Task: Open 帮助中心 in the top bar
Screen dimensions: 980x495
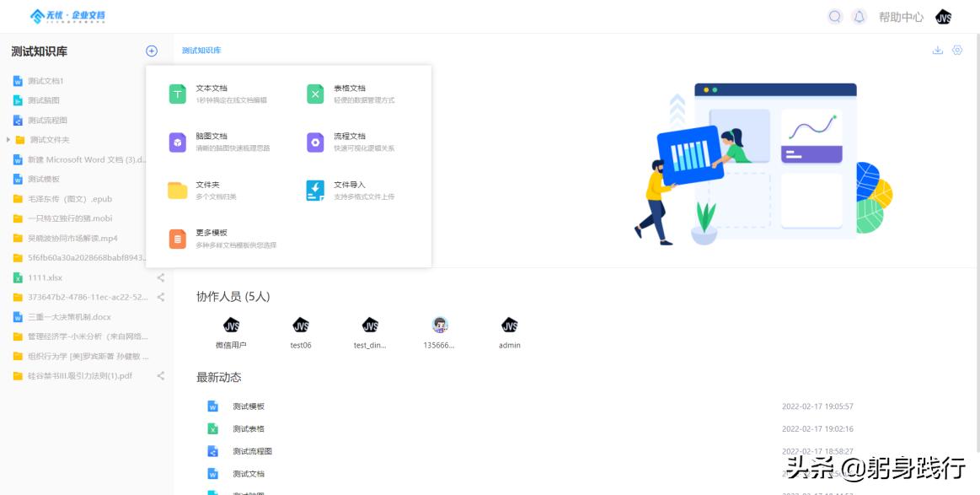Action: (x=902, y=16)
